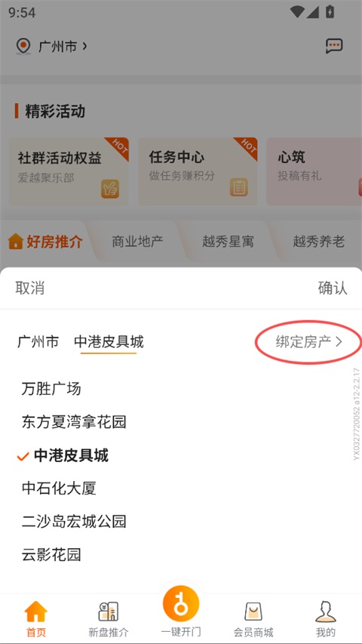Tap the location pin icon

tap(23, 46)
